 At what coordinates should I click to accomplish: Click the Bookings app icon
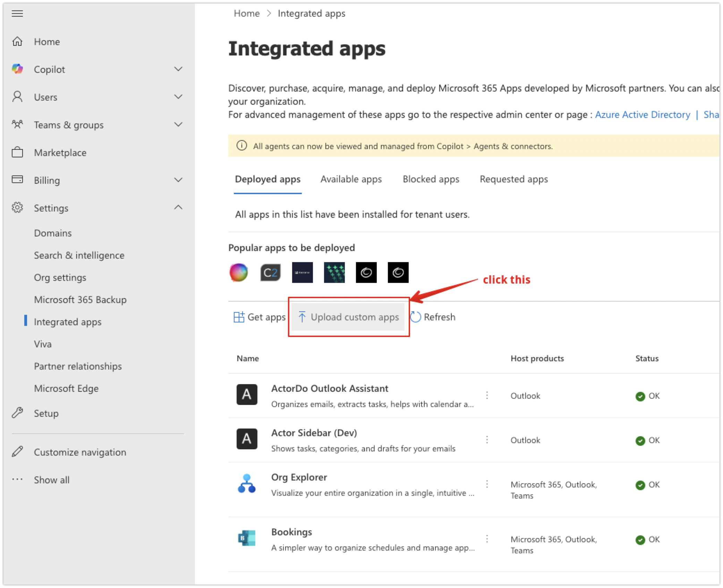(x=247, y=538)
